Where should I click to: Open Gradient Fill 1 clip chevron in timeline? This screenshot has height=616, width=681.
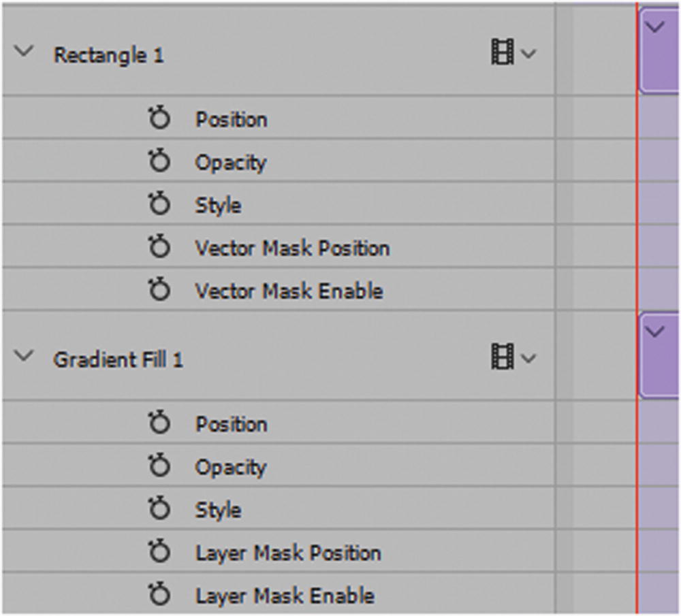point(656,332)
